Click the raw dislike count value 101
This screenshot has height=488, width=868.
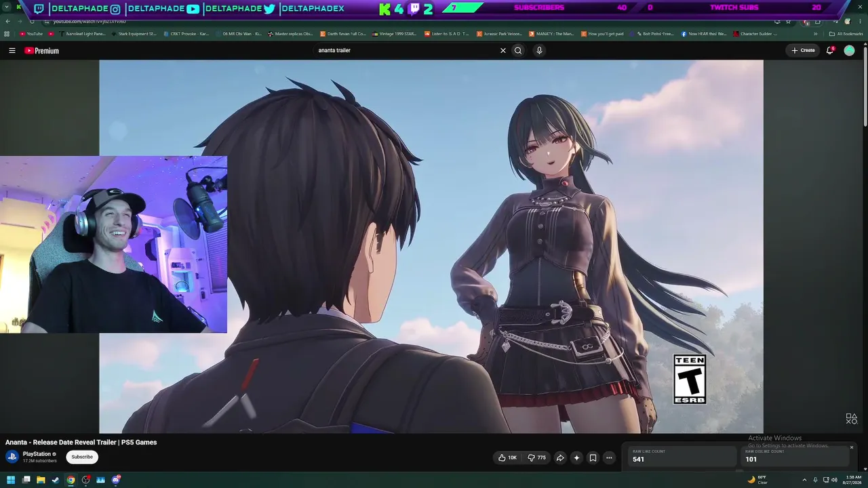click(x=751, y=460)
